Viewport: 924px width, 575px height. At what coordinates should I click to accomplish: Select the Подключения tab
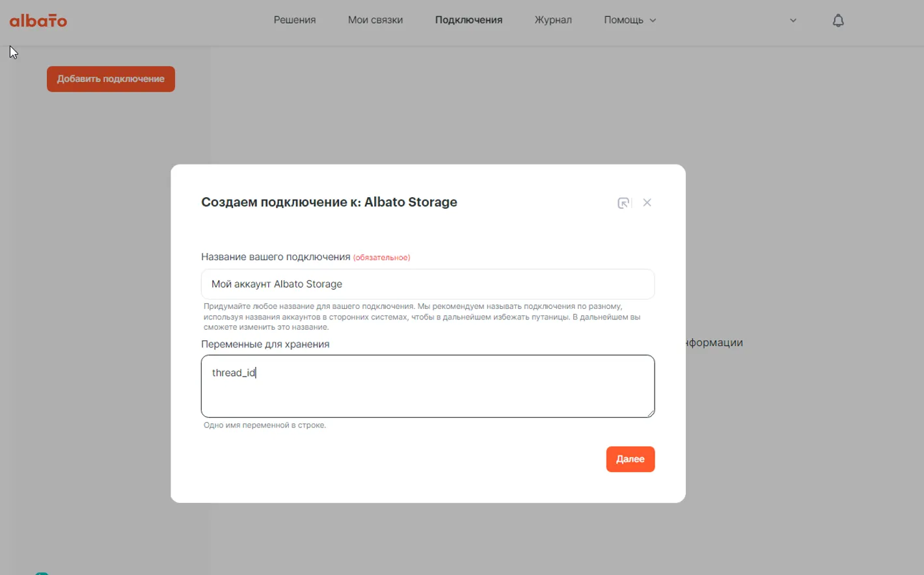(x=469, y=20)
